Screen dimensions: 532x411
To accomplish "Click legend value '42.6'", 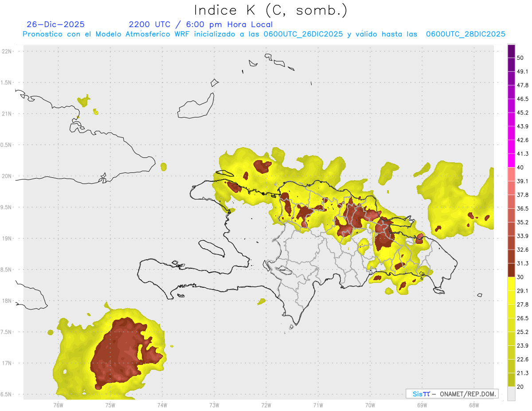I will click(523, 140).
